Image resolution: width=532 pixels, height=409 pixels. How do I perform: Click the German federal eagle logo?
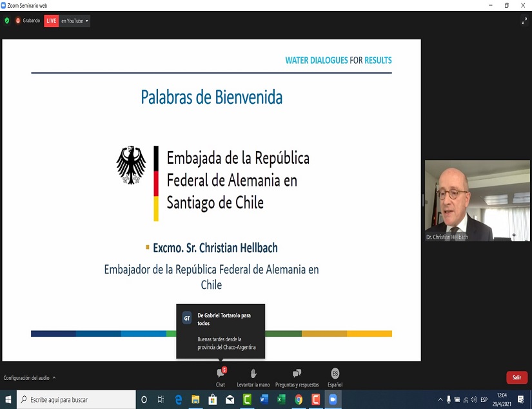[x=131, y=165]
